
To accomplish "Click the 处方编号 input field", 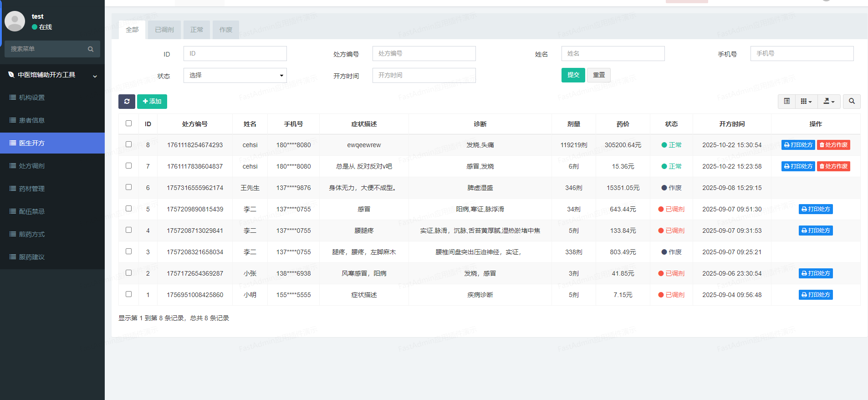I will click(x=424, y=53).
